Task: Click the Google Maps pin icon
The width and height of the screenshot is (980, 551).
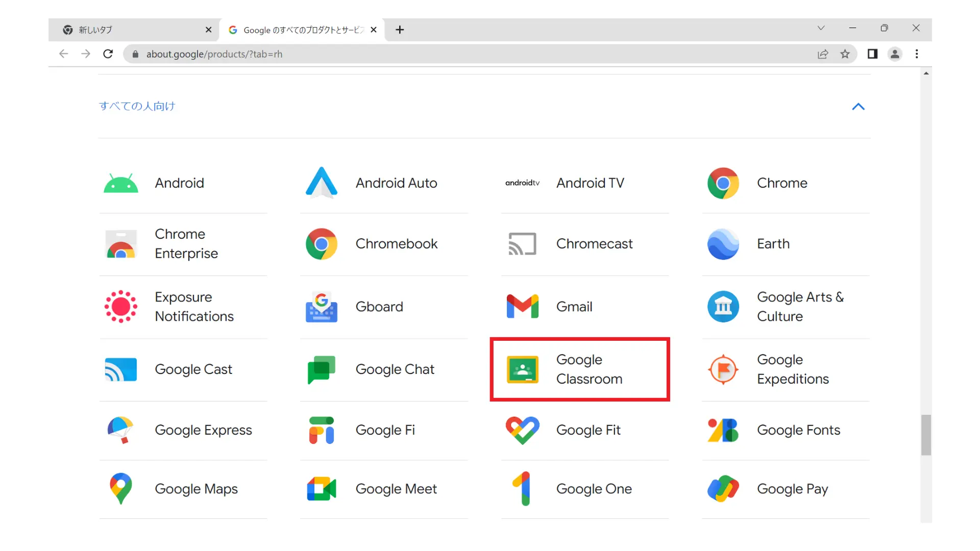Action: (x=121, y=489)
